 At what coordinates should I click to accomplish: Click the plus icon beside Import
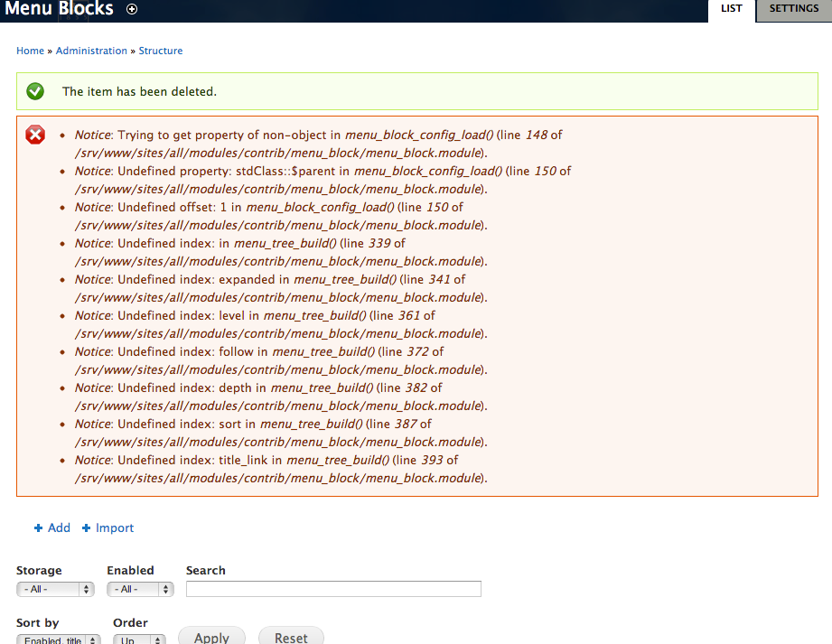[85, 527]
